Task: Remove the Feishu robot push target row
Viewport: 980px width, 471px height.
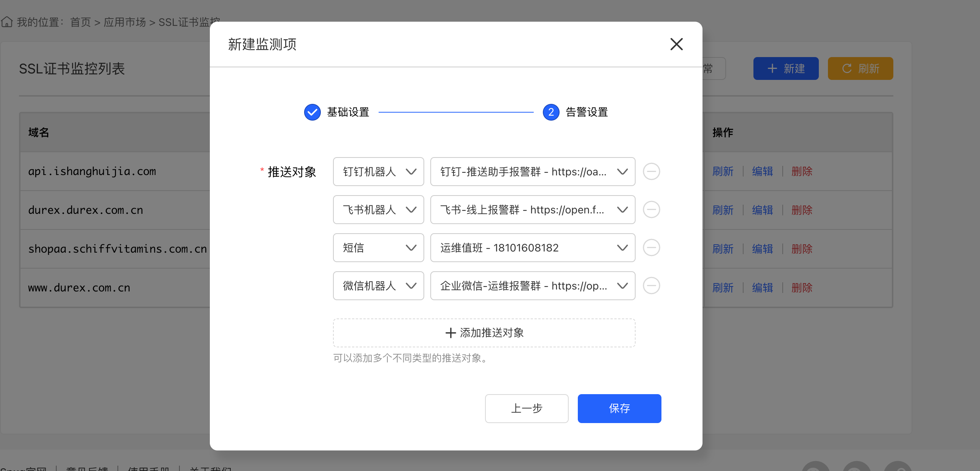Action: tap(651, 210)
